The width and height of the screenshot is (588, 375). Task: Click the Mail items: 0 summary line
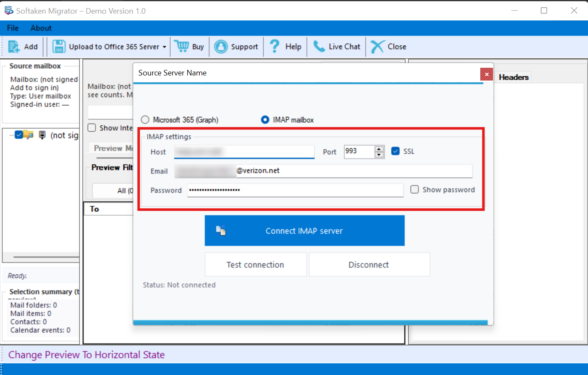(x=31, y=314)
